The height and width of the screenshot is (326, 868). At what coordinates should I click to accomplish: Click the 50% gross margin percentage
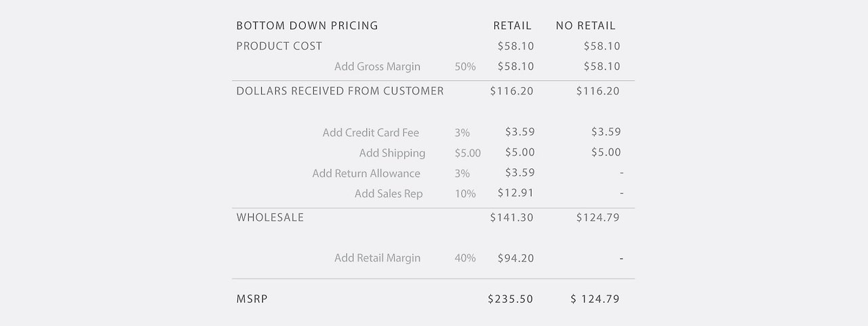click(465, 67)
